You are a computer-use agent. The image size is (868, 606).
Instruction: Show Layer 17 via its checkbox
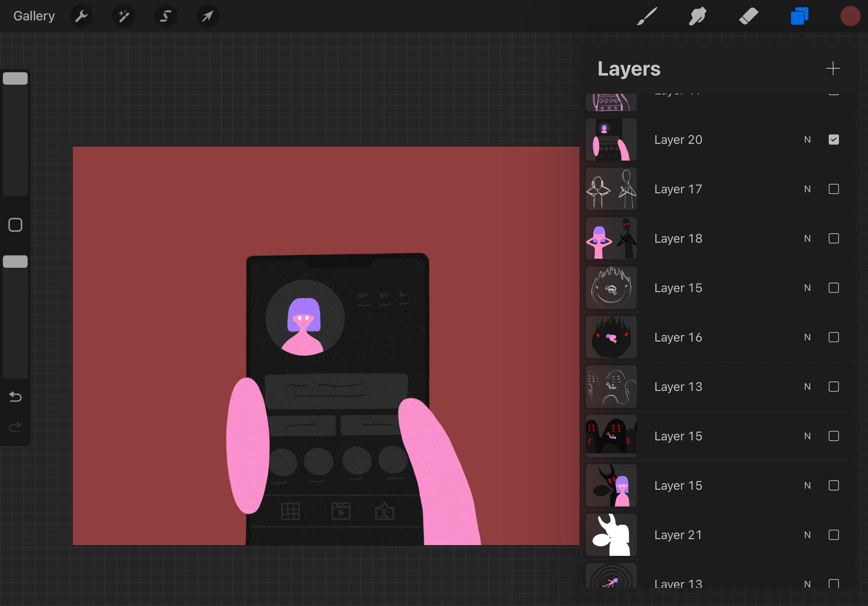pyautogui.click(x=833, y=189)
